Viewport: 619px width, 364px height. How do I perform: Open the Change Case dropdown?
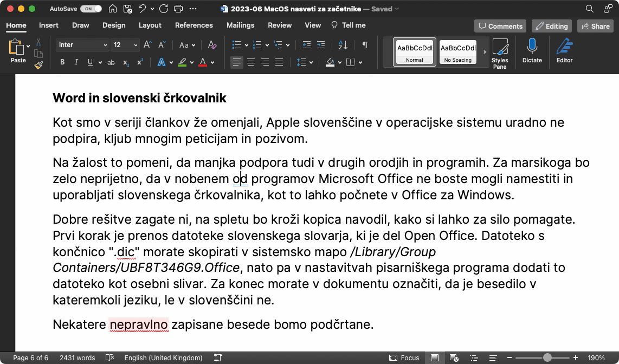tap(188, 45)
